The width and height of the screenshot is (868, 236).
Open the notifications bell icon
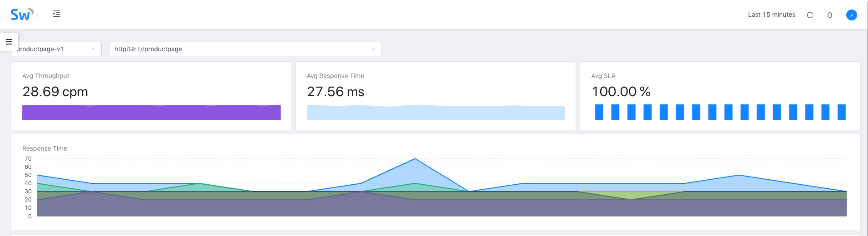click(x=829, y=15)
